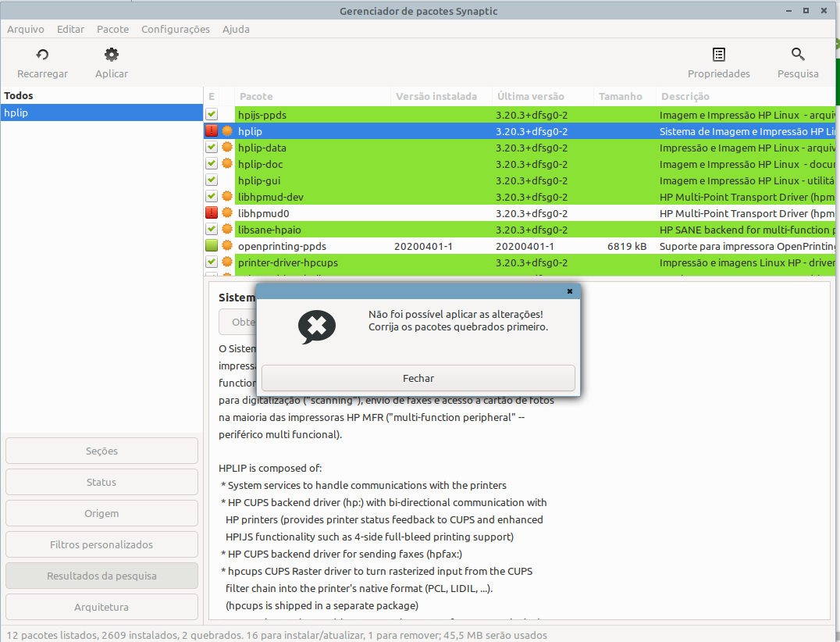Show the Status filter view
The width and height of the screenshot is (840, 642).
click(x=101, y=483)
